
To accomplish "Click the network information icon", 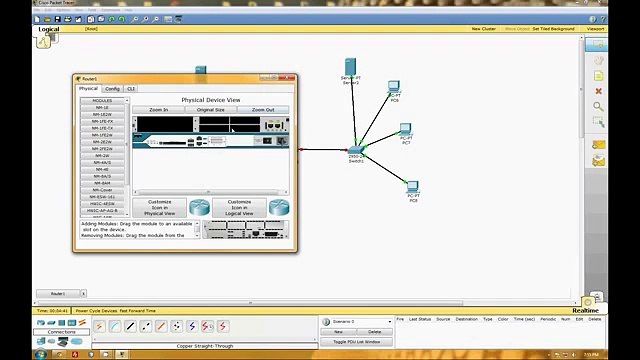I will (593, 19).
